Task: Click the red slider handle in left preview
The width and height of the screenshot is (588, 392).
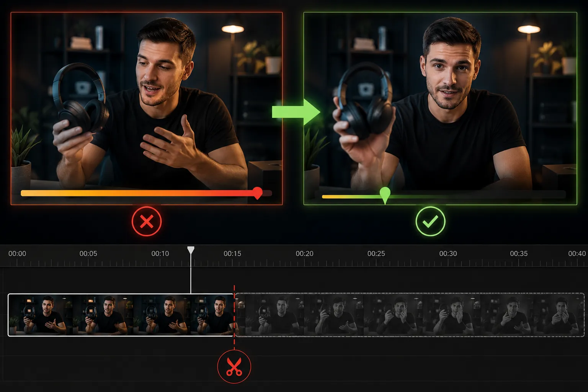Action: [258, 193]
